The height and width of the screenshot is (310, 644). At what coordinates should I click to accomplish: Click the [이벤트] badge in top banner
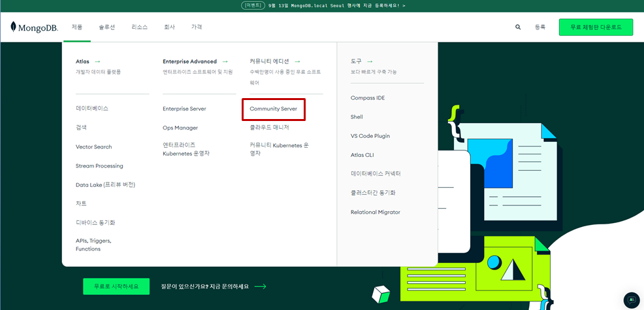click(251, 6)
